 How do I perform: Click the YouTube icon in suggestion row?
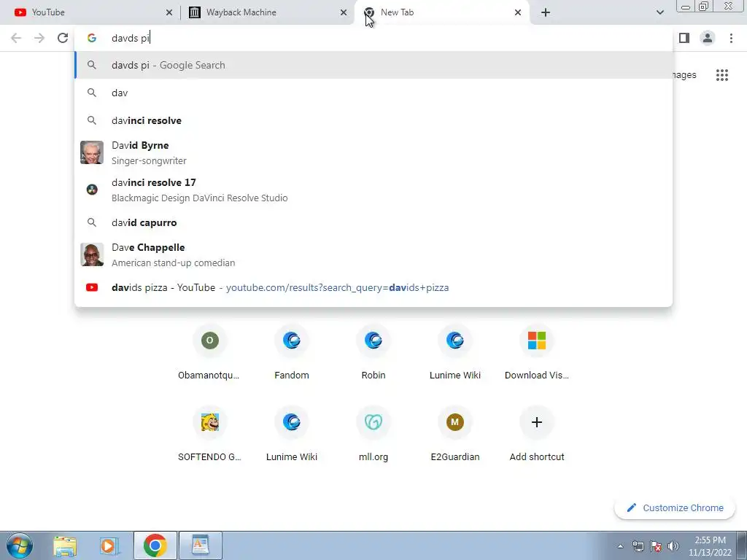[92, 287]
